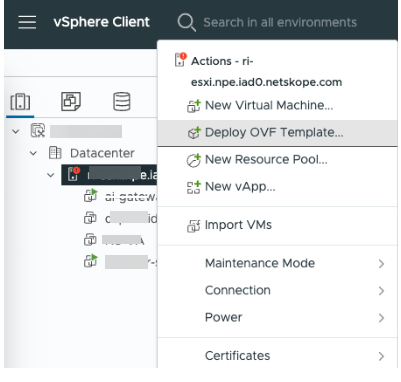Choose Deploy OVF Template menu entry
This screenshot has height=382, width=401.
[x=277, y=133]
